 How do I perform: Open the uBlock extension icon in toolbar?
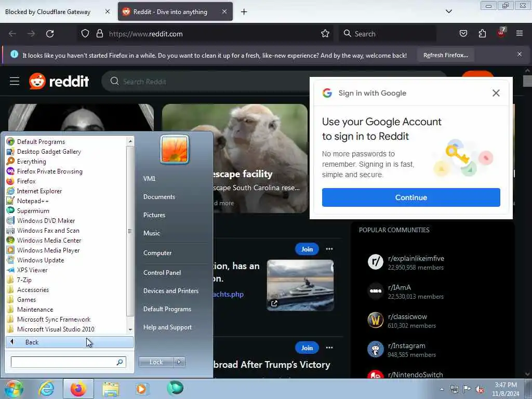coord(501,33)
